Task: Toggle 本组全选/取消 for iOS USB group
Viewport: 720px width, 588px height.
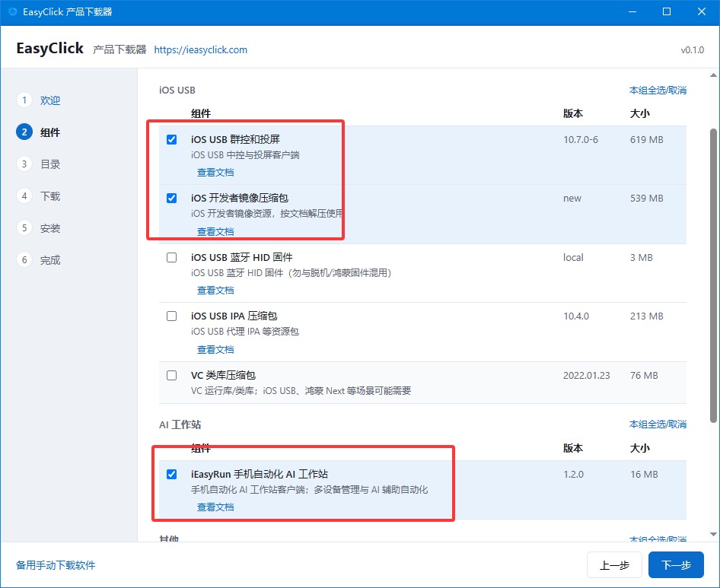Action: pyautogui.click(x=658, y=91)
